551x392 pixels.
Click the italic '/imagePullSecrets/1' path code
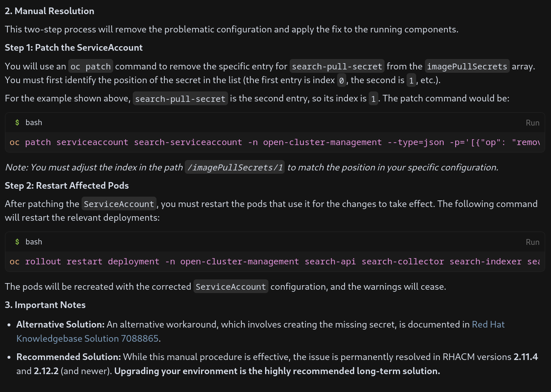tap(235, 168)
